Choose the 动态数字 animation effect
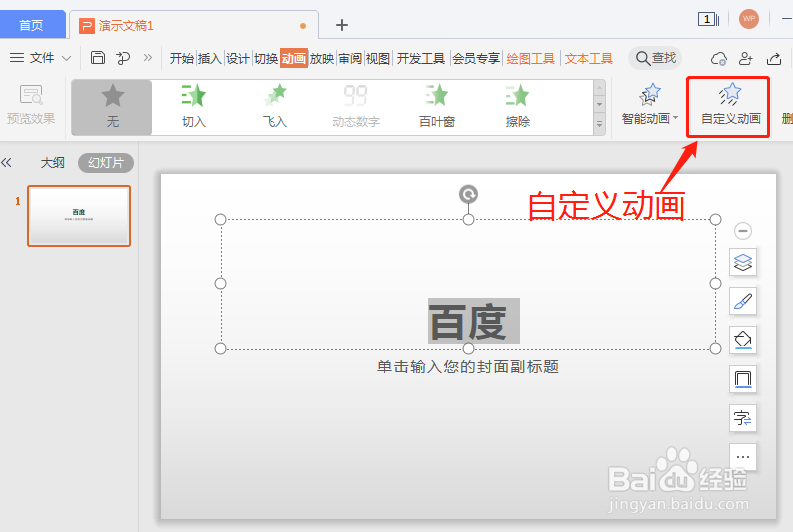The height and width of the screenshot is (532, 793). (x=356, y=107)
